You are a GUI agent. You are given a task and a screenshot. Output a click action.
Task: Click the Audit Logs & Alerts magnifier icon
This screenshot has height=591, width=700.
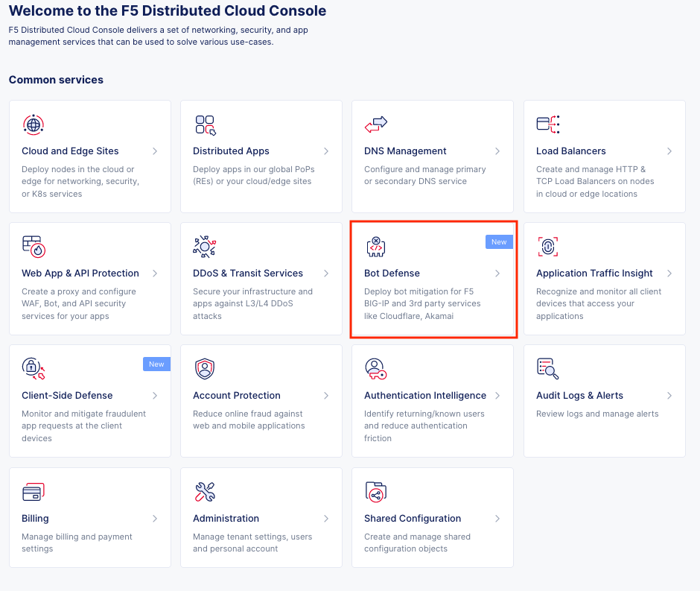click(547, 369)
